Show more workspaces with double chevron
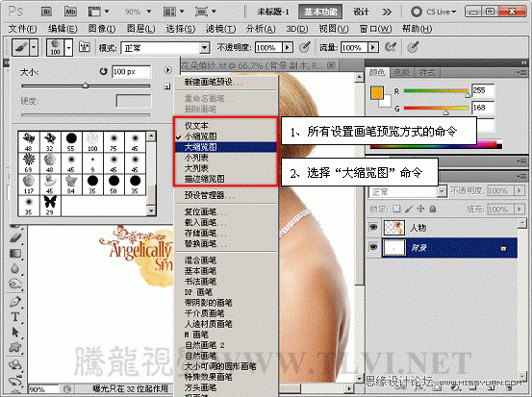The height and width of the screenshot is (397, 532). click(387, 12)
